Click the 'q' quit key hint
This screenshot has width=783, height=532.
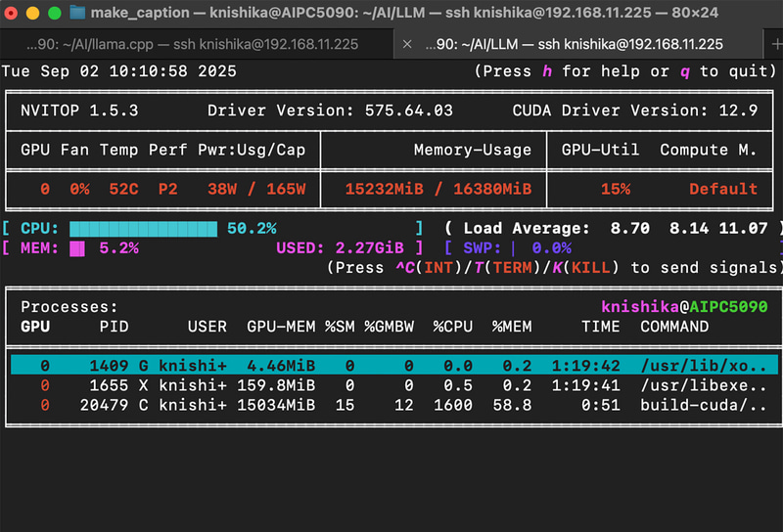684,71
